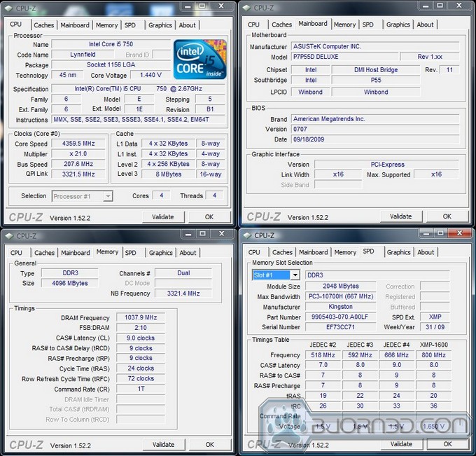This screenshot has width=476, height=456.
Task: Click the memory size 4096 MBytes field
Action: point(70,283)
